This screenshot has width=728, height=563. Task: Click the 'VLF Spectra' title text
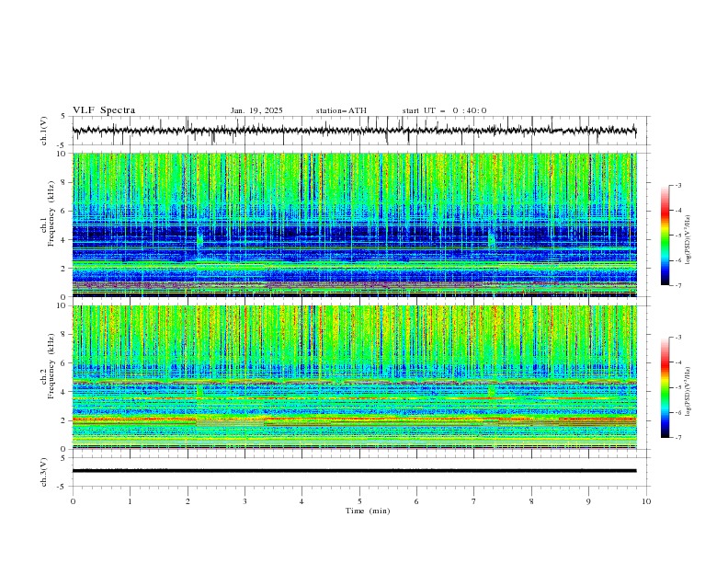click(x=104, y=110)
